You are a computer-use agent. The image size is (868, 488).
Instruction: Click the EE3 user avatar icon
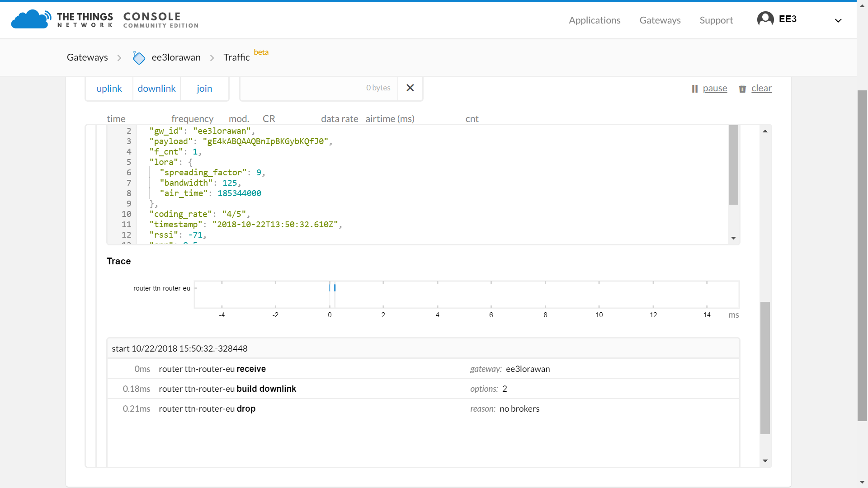pos(765,19)
